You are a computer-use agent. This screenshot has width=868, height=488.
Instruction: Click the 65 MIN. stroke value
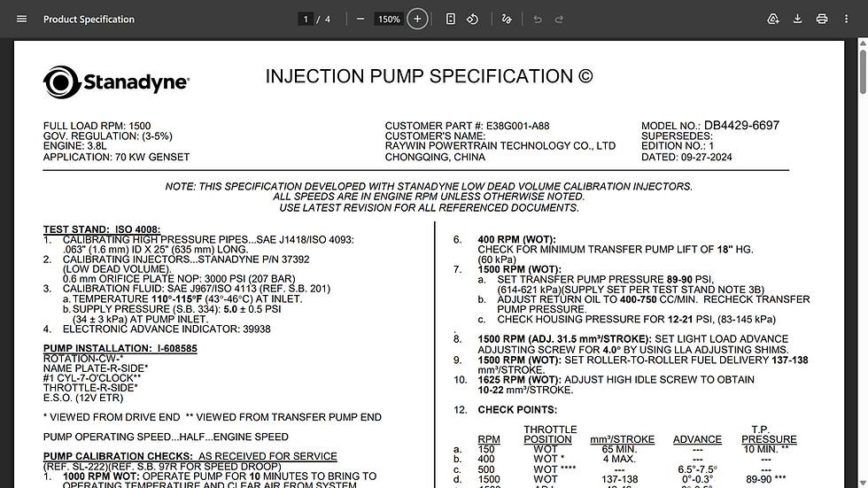619,449
